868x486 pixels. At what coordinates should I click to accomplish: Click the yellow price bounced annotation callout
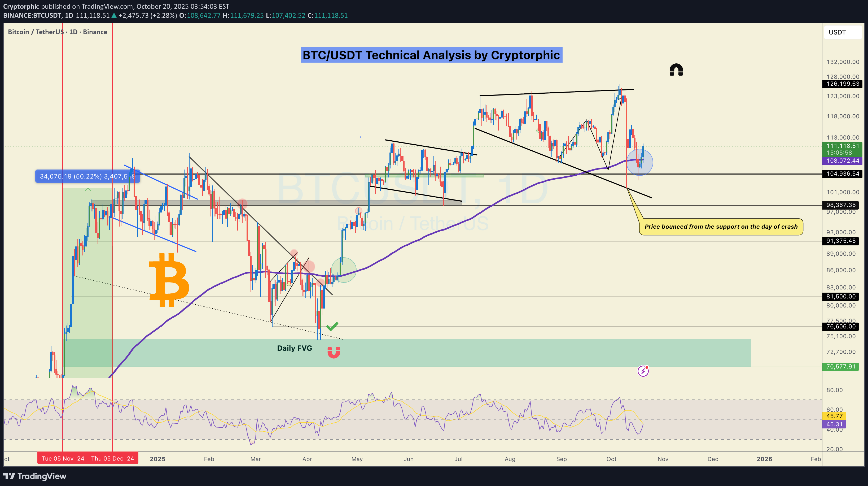721,227
